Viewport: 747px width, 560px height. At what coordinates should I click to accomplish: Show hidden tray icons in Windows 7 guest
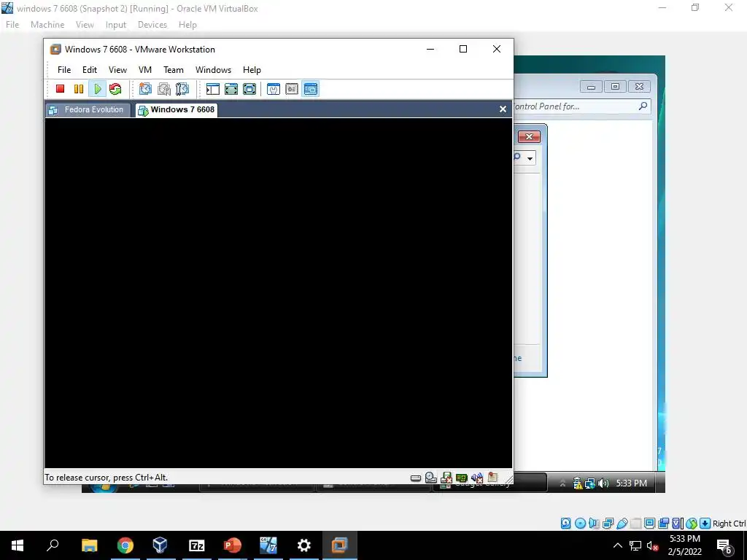562,484
